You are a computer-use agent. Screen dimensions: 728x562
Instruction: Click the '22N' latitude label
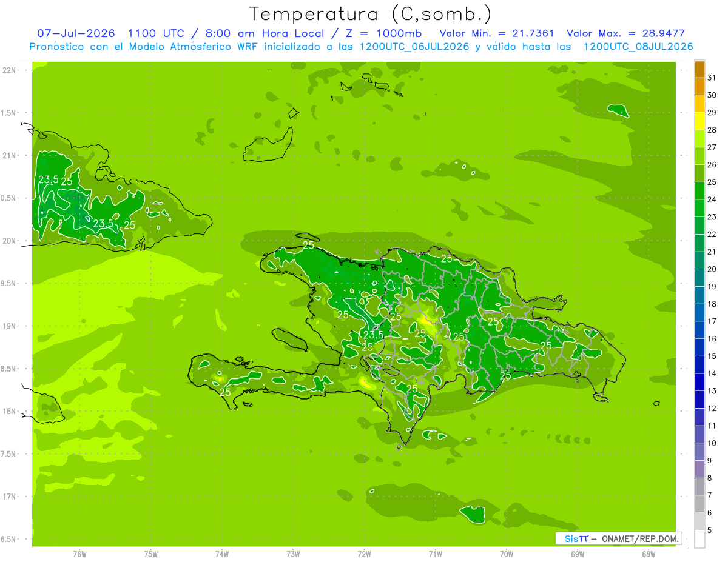click(x=9, y=70)
